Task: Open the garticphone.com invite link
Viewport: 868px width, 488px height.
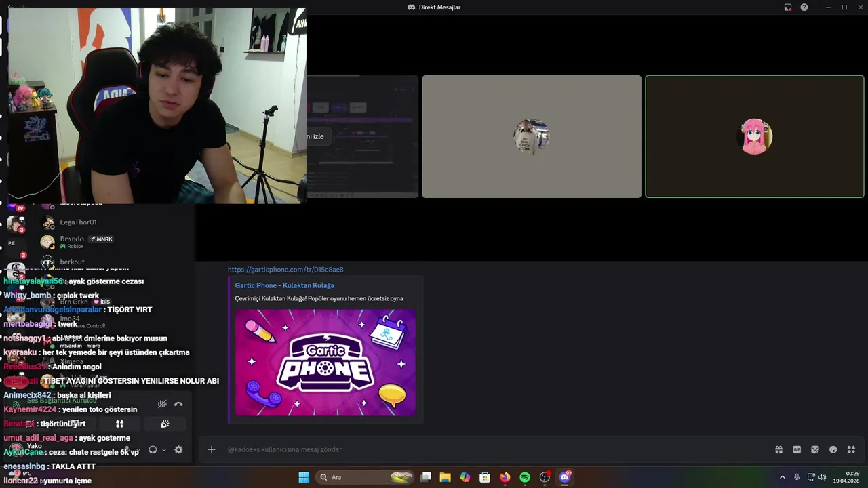Action: click(285, 269)
